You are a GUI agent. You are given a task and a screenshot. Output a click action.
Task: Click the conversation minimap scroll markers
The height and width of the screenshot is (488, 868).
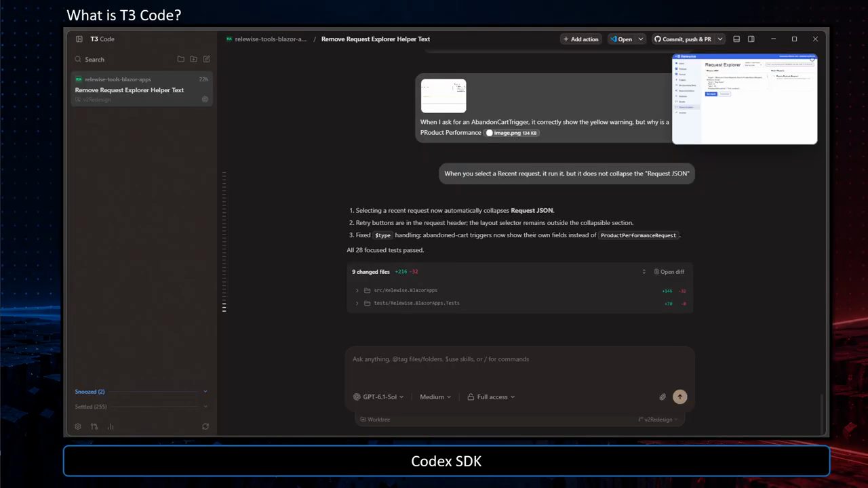click(x=224, y=242)
